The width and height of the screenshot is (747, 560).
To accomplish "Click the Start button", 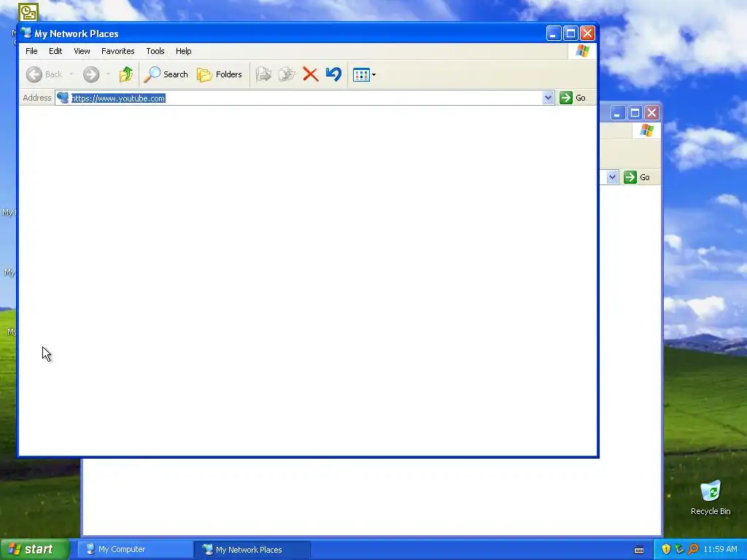I will tap(34, 549).
